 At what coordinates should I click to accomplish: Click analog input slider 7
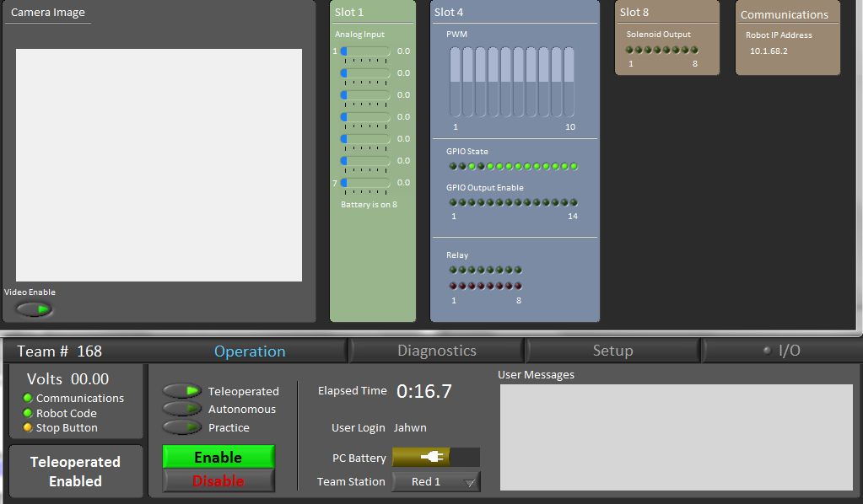[365, 183]
